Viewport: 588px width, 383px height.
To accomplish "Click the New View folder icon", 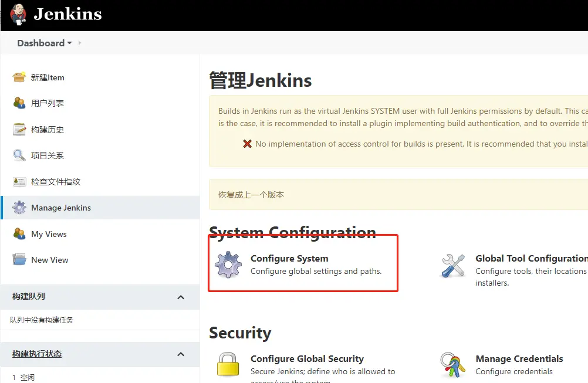I will (19, 260).
